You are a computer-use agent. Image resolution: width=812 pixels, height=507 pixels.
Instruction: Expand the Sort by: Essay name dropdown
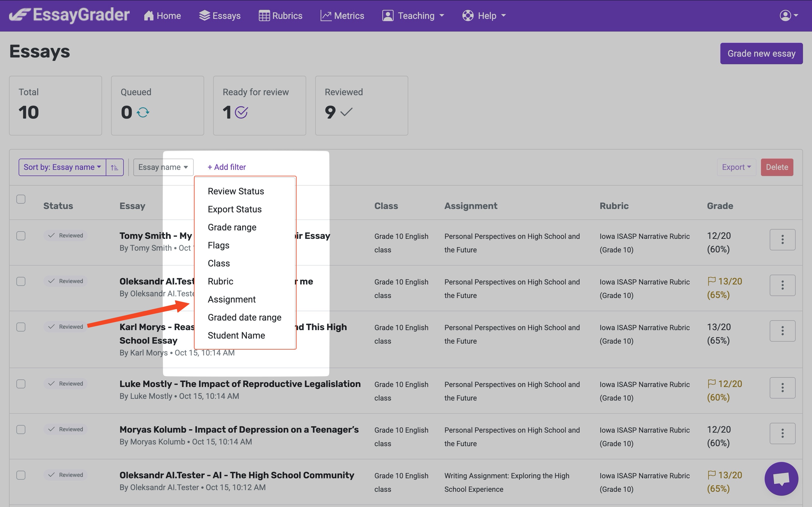tap(62, 167)
